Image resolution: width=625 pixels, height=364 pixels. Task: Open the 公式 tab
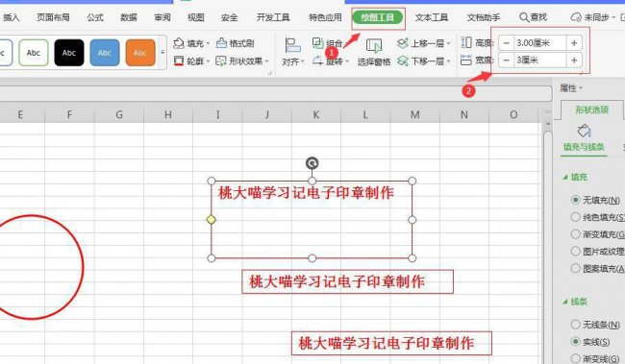[x=95, y=17]
